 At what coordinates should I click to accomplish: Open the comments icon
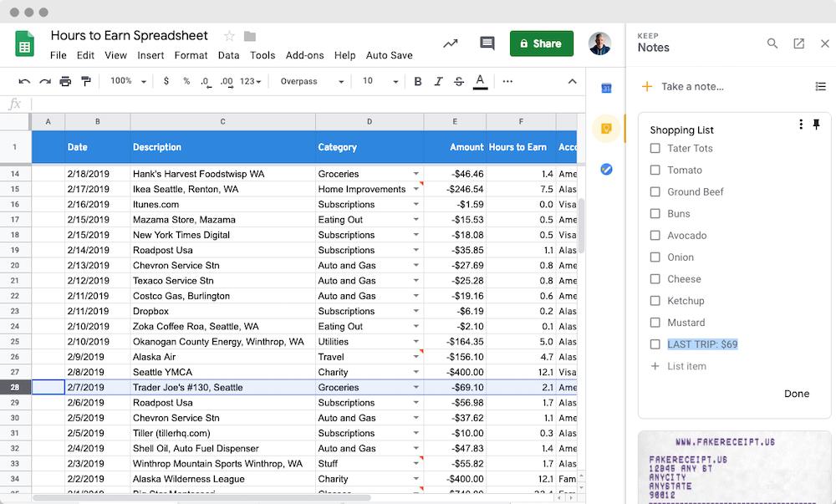pyautogui.click(x=487, y=43)
